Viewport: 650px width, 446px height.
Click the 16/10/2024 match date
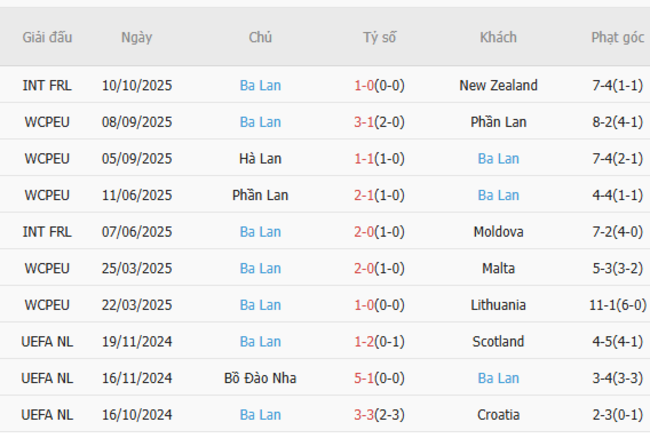coord(137,414)
